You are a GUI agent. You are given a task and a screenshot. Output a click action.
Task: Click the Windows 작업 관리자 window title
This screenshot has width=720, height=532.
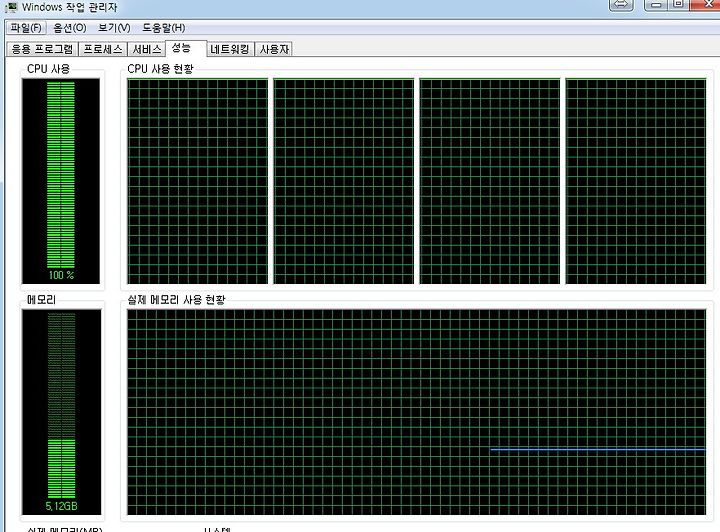tap(69, 7)
